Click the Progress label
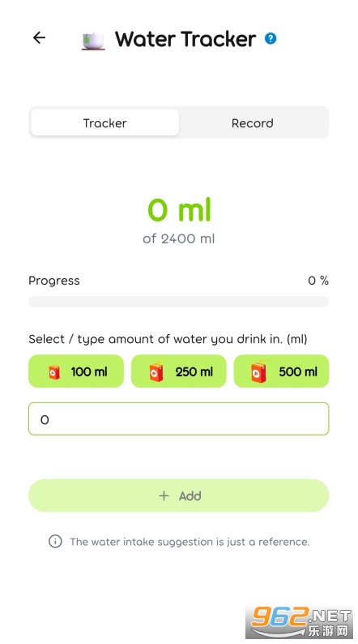358x644 pixels. (54, 281)
